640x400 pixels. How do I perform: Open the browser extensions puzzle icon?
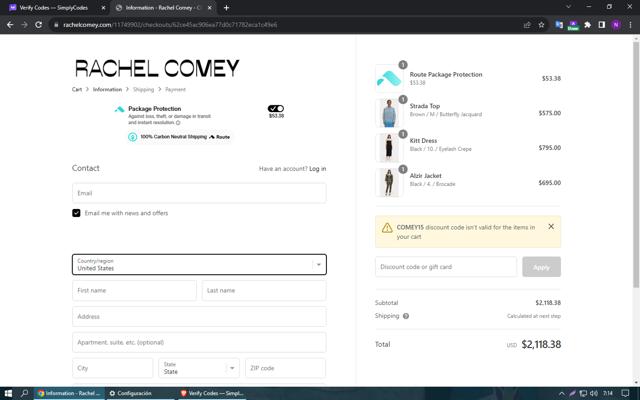(587, 25)
